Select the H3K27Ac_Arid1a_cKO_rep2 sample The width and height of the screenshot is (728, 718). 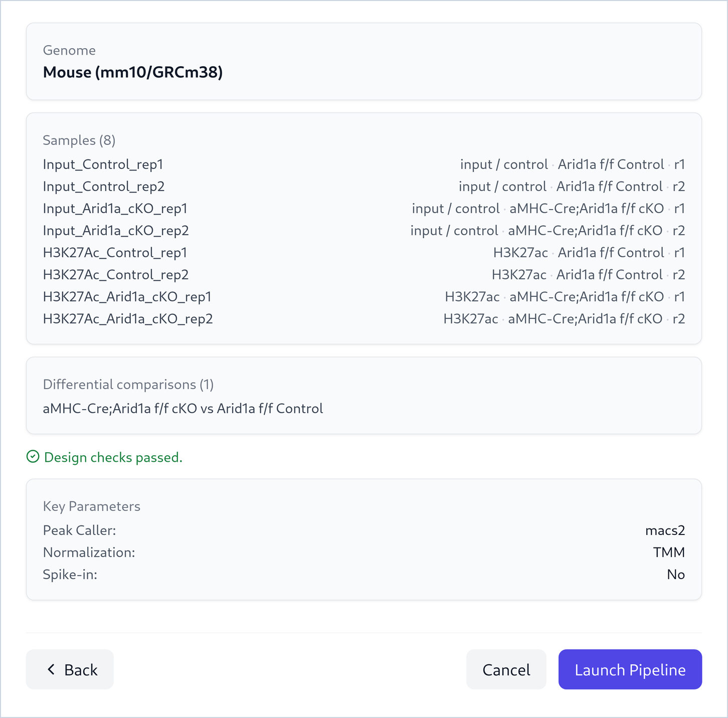(364, 319)
